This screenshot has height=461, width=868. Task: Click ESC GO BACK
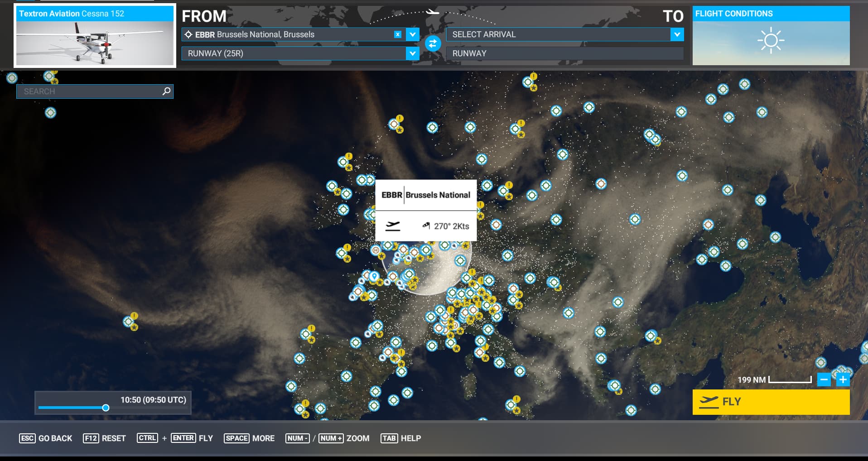(46, 438)
